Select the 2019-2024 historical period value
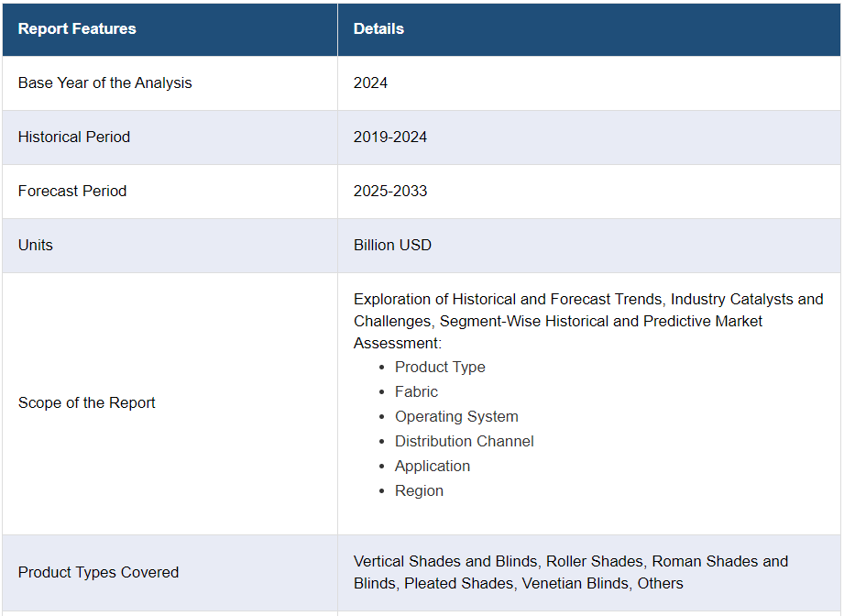The height and width of the screenshot is (616, 844). pos(390,137)
